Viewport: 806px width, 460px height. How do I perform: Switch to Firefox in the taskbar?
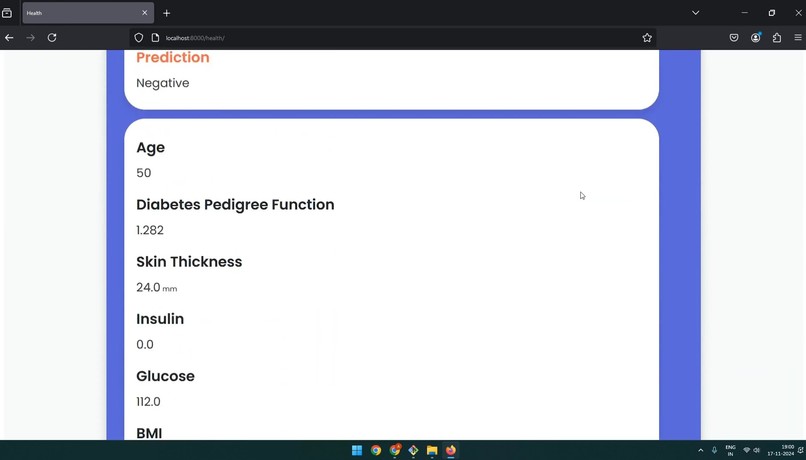coord(451,450)
